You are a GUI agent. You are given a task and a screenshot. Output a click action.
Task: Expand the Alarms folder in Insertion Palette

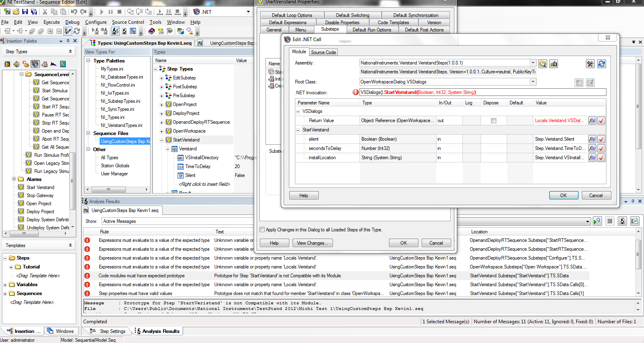pos(14,179)
